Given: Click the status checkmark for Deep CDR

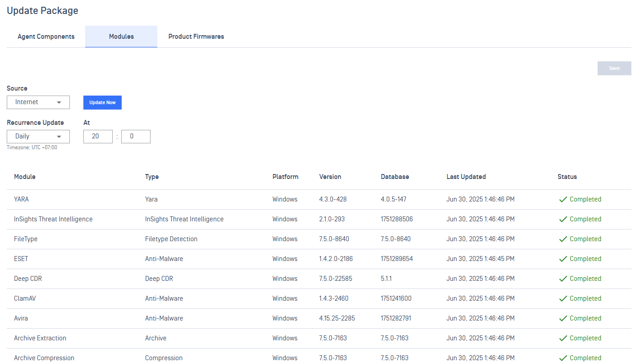Looking at the screenshot, I should pos(563,279).
